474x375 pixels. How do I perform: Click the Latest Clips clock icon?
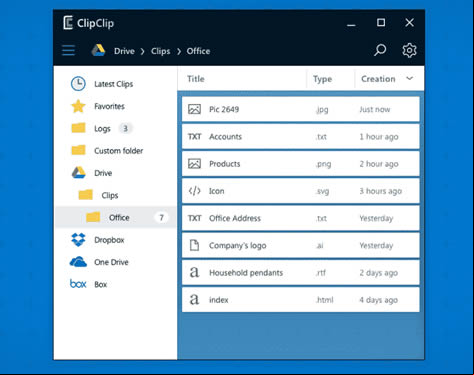[78, 84]
